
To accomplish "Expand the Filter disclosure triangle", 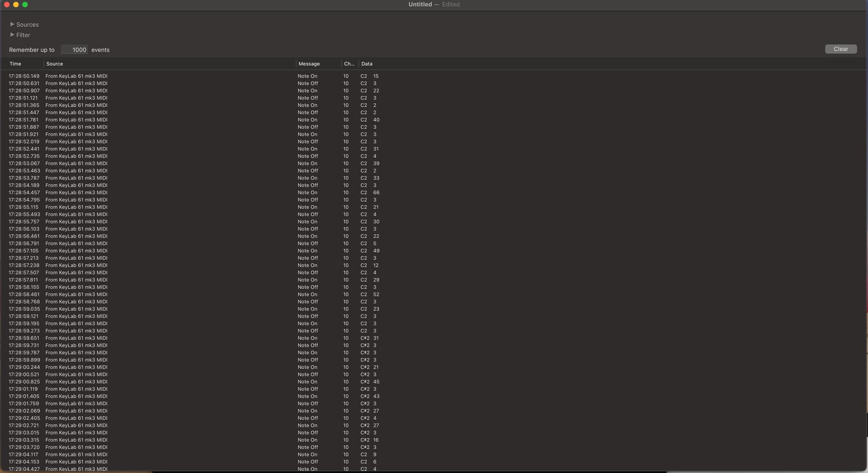I will click(x=12, y=35).
